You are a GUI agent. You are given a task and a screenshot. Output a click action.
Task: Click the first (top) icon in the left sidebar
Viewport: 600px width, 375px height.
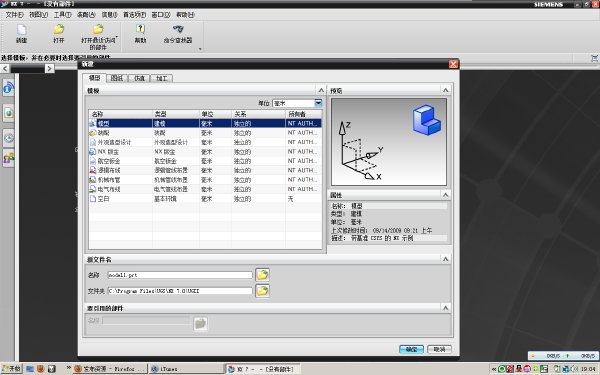coord(8,88)
